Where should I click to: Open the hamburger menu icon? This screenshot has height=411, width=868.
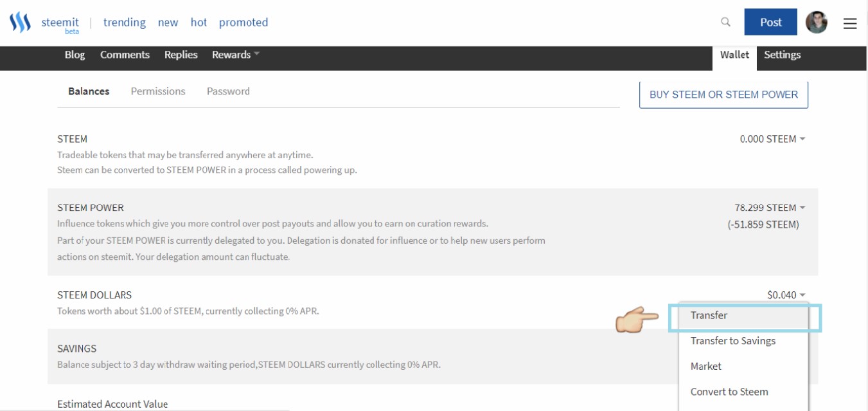(850, 23)
